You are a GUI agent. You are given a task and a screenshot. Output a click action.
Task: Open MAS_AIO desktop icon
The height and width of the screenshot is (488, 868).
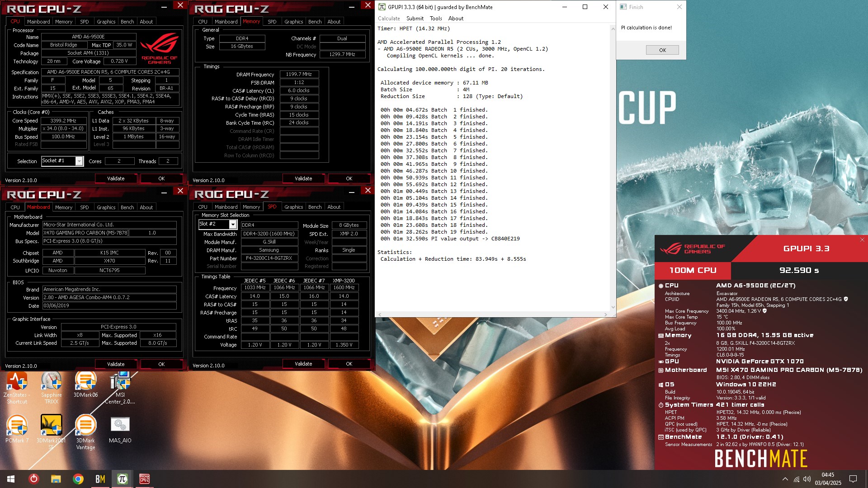[120, 429]
